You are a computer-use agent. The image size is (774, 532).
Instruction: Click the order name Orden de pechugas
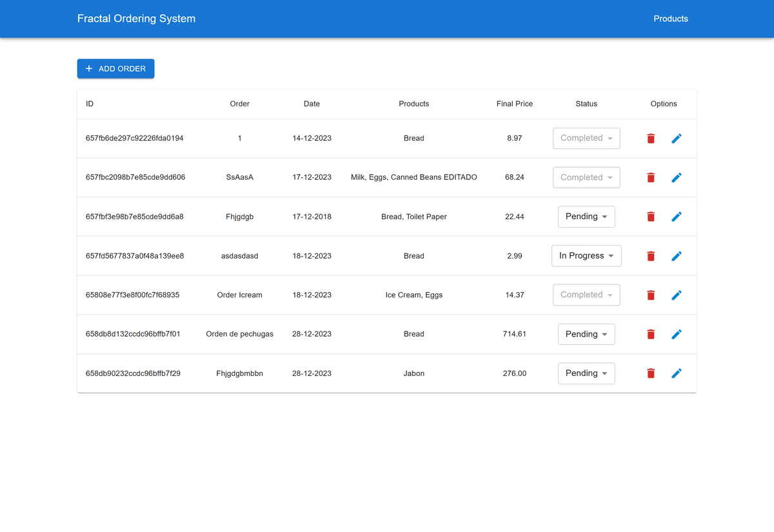239,334
